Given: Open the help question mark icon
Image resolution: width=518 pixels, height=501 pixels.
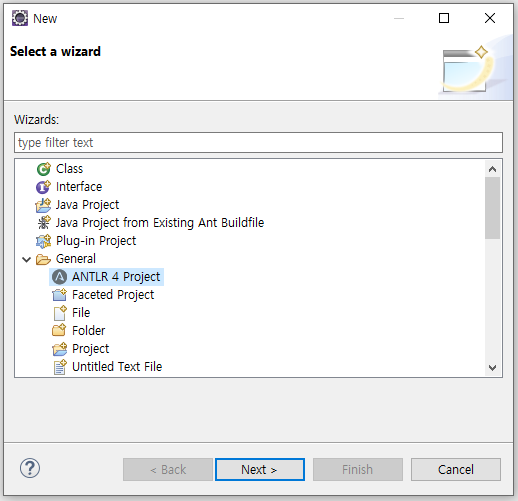Looking at the screenshot, I should pyautogui.click(x=30, y=468).
